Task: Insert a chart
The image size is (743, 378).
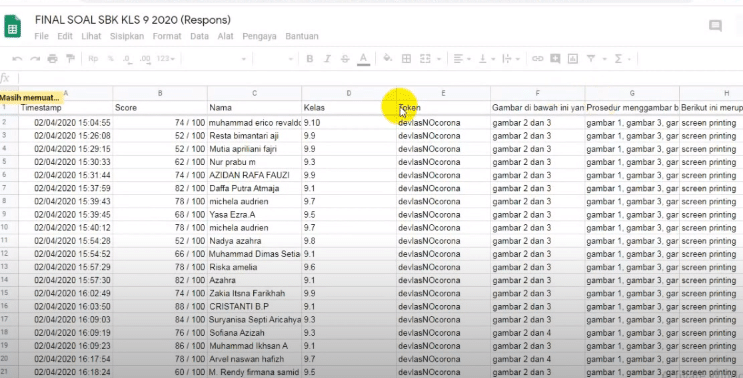Action: tap(573, 59)
